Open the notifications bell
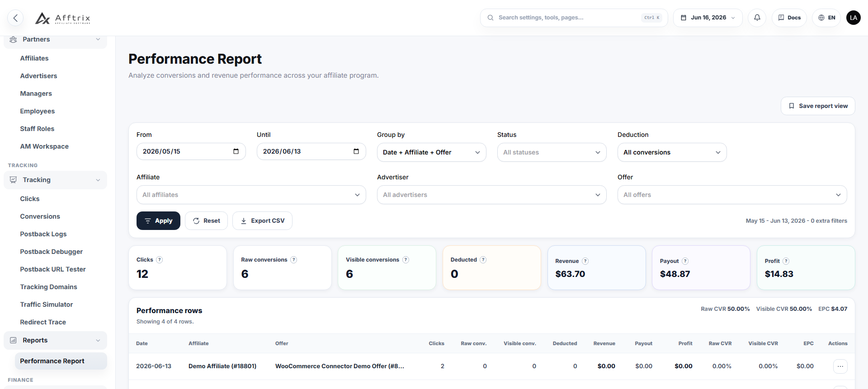The image size is (868, 389). tap(757, 18)
